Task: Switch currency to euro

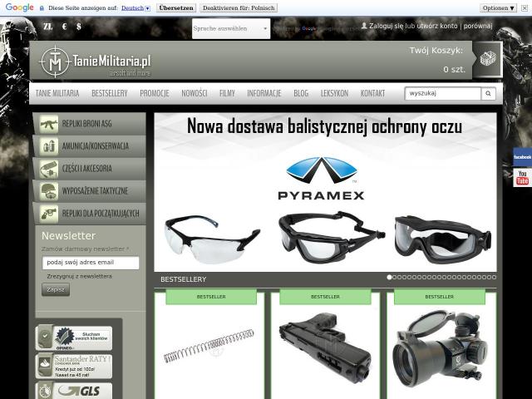Action: tap(65, 27)
